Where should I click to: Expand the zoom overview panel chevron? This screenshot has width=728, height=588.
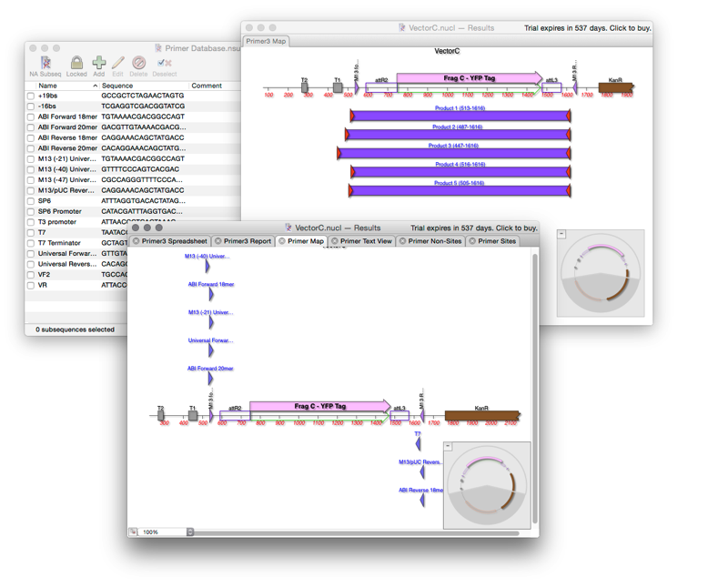click(x=448, y=445)
